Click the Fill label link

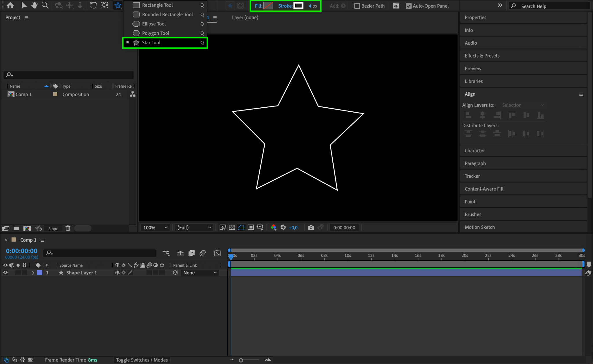point(258,6)
